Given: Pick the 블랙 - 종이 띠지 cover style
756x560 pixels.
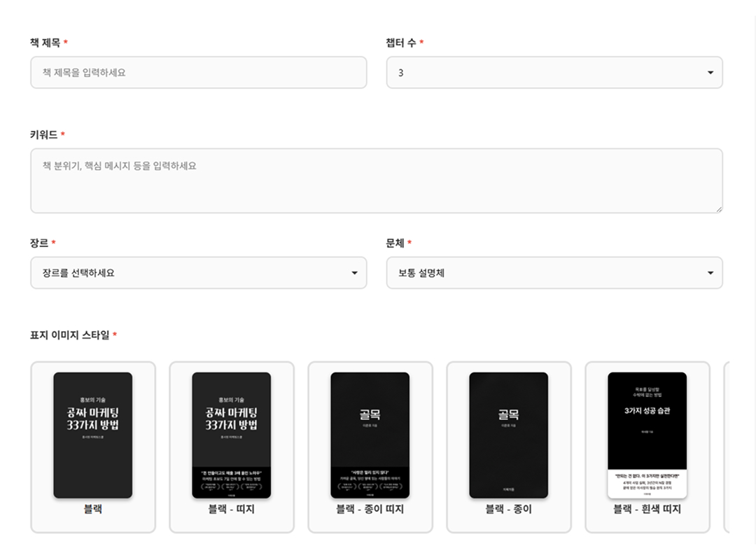Looking at the screenshot, I should click(370, 447).
